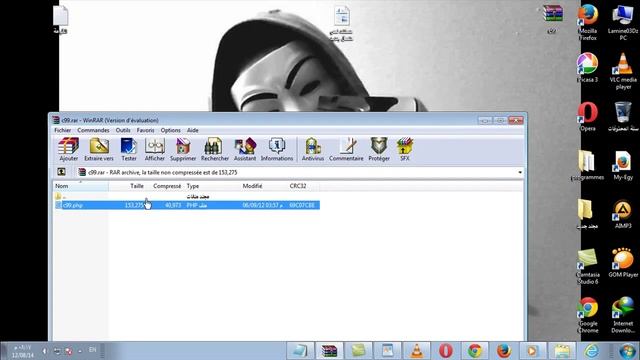Click the Protéger toolbar icon
640x360 pixels.
[x=379, y=149]
